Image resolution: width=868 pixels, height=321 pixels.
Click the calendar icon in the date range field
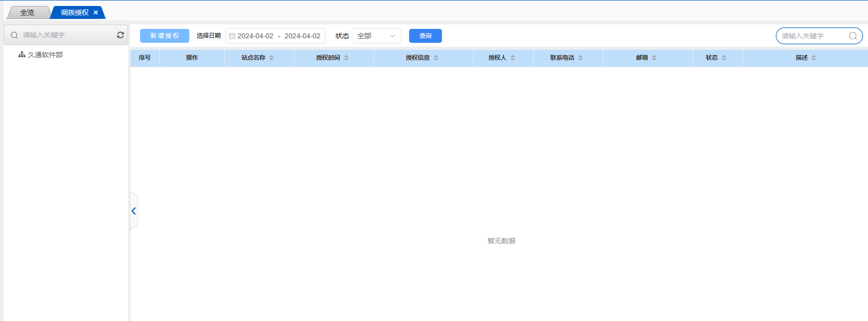click(232, 36)
